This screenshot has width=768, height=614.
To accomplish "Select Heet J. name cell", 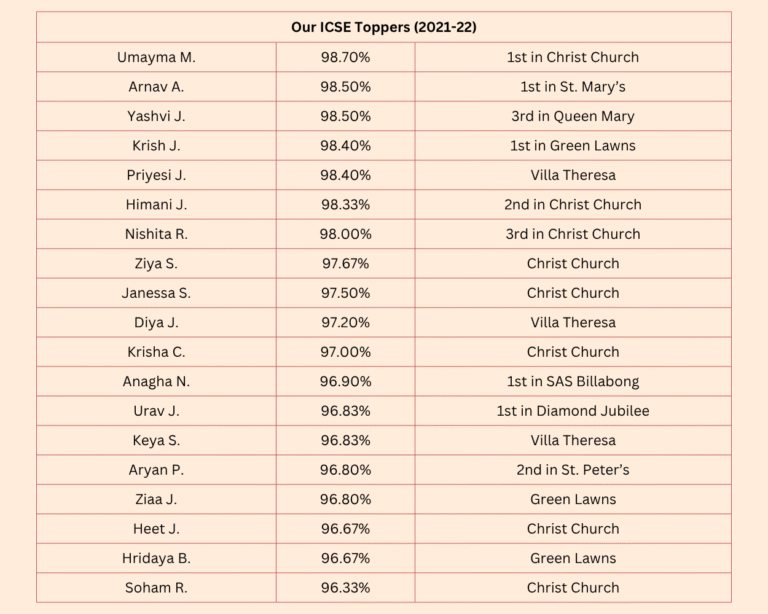I will pyautogui.click(x=156, y=529).
